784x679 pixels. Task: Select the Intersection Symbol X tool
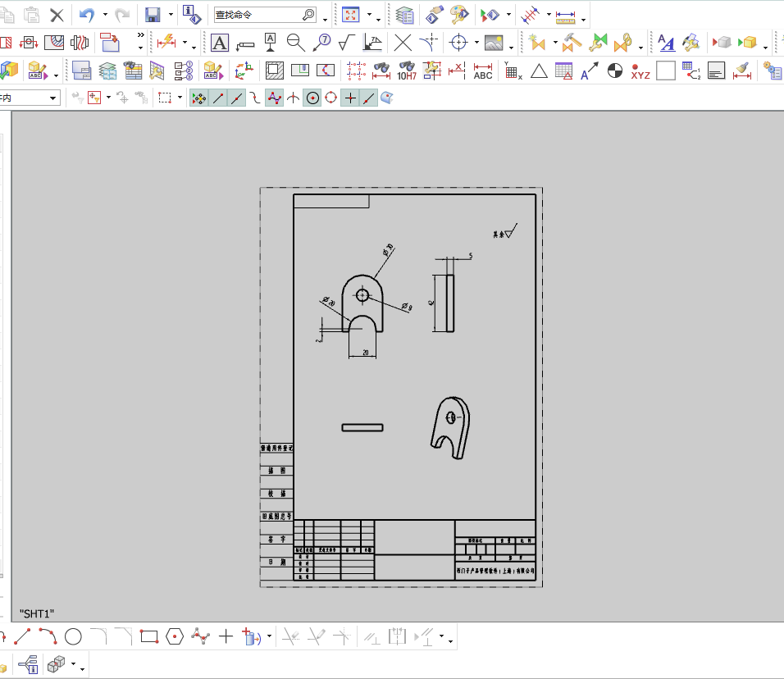click(403, 43)
